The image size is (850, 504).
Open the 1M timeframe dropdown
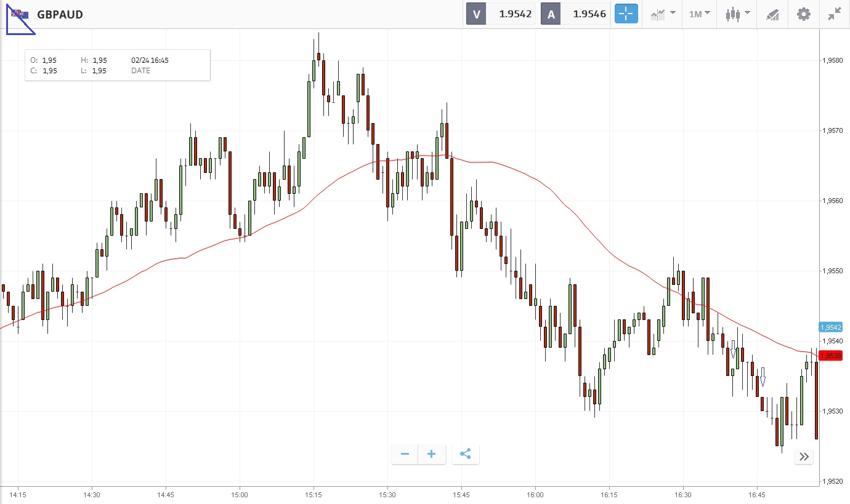click(x=699, y=14)
